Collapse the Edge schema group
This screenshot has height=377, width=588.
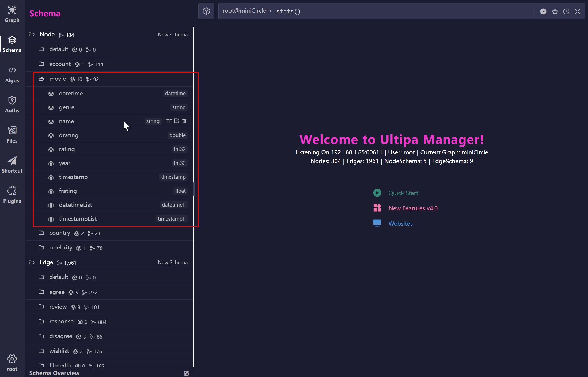[x=32, y=262]
